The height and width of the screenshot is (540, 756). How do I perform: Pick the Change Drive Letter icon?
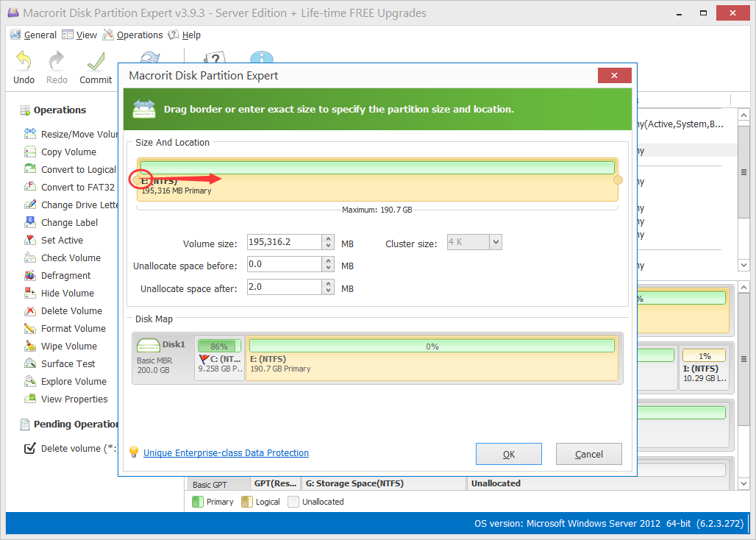[x=30, y=205]
